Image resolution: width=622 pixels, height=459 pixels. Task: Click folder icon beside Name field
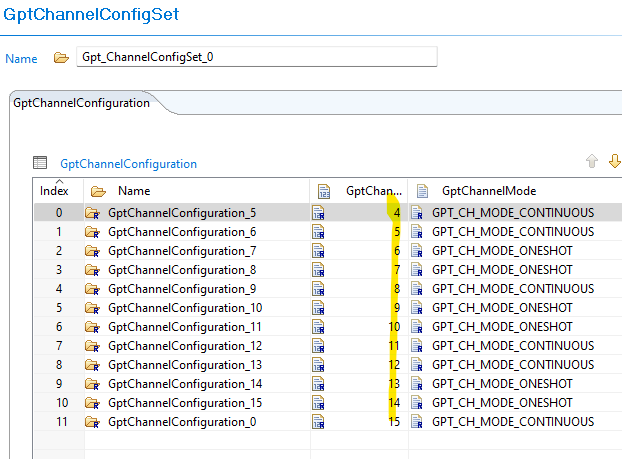(61, 58)
